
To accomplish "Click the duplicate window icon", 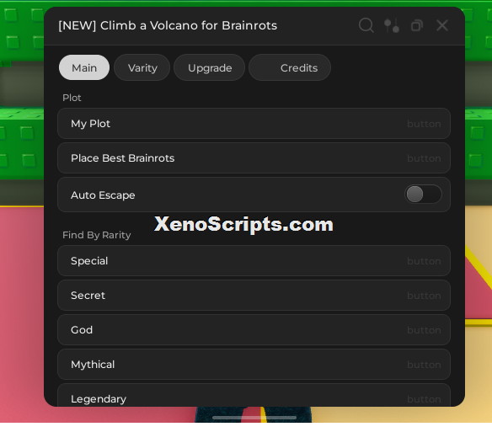I will click(x=417, y=25).
